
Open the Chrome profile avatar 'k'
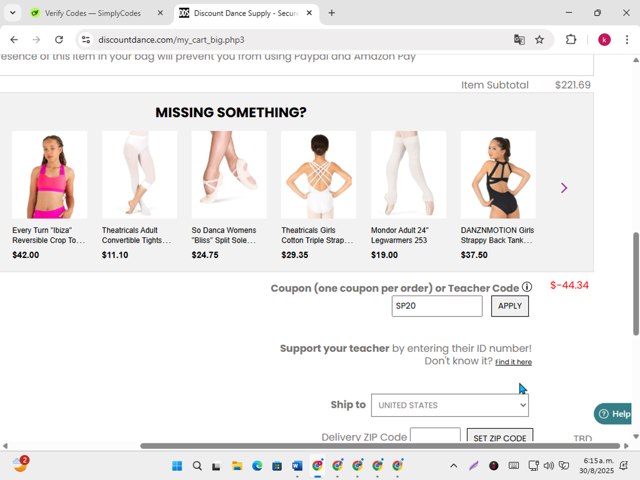coord(604,40)
